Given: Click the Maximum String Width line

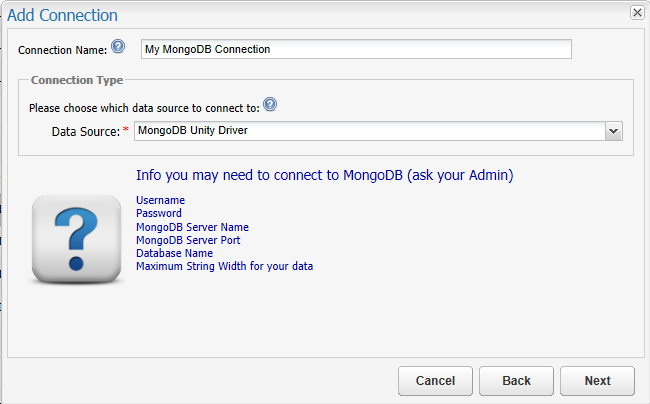Looking at the screenshot, I should (x=225, y=266).
